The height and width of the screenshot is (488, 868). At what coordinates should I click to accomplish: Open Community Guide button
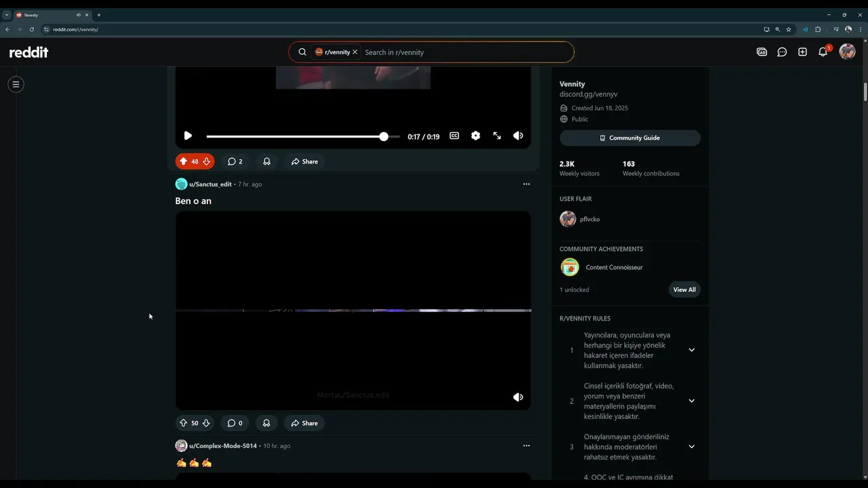pos(630,138)
